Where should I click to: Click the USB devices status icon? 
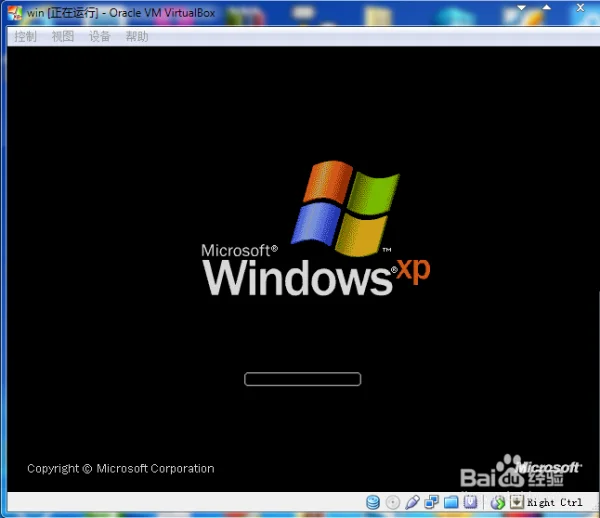[412, 502]
